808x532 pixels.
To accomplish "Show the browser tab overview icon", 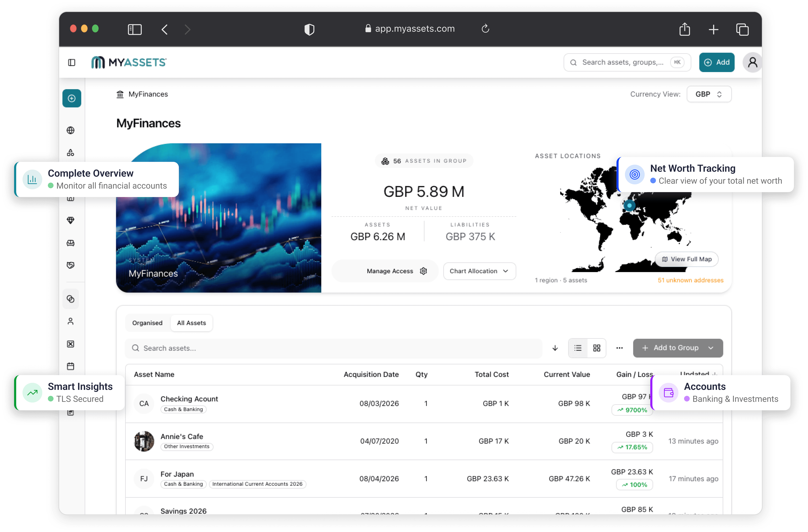I will 743,30.
